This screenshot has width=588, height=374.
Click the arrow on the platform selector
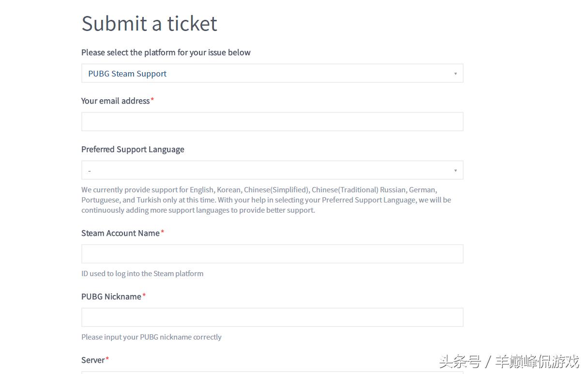pyautogui.click(x=455, y=74)
